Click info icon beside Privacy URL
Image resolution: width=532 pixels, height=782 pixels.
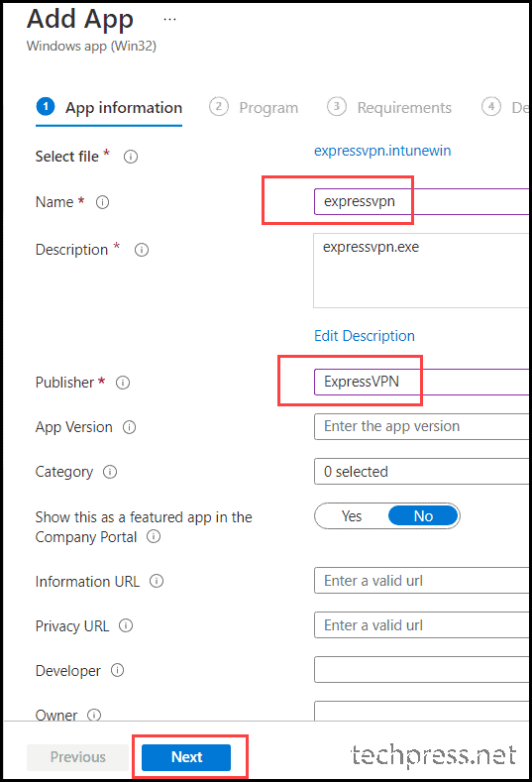[x=126, y=625]
